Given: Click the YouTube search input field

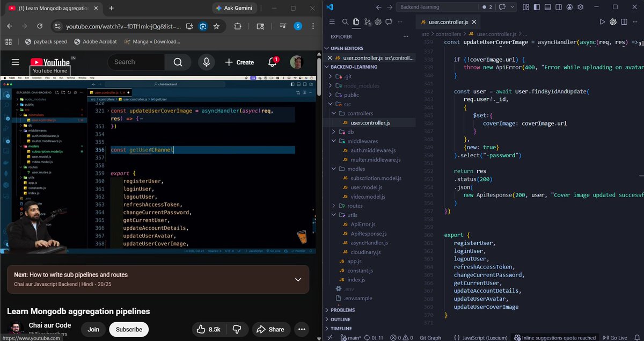Looking at the screenshot, I should point(136,62).
